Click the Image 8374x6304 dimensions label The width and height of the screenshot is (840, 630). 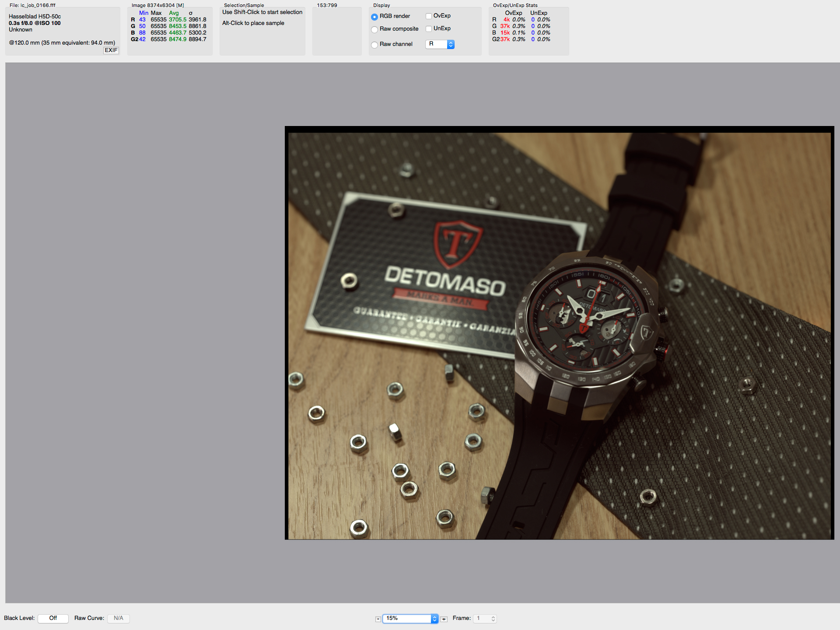tap(157, 5)
